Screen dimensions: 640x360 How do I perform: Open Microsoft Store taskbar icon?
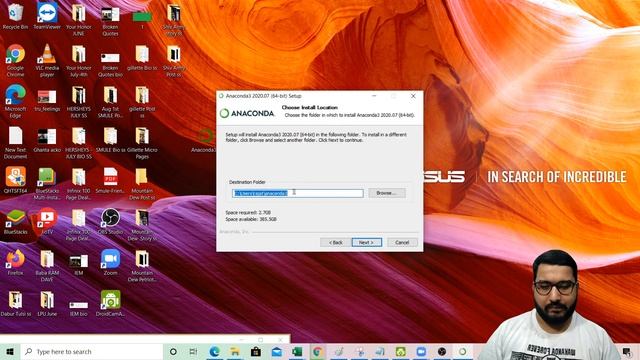pyautogui.click(x=256, y=351)
